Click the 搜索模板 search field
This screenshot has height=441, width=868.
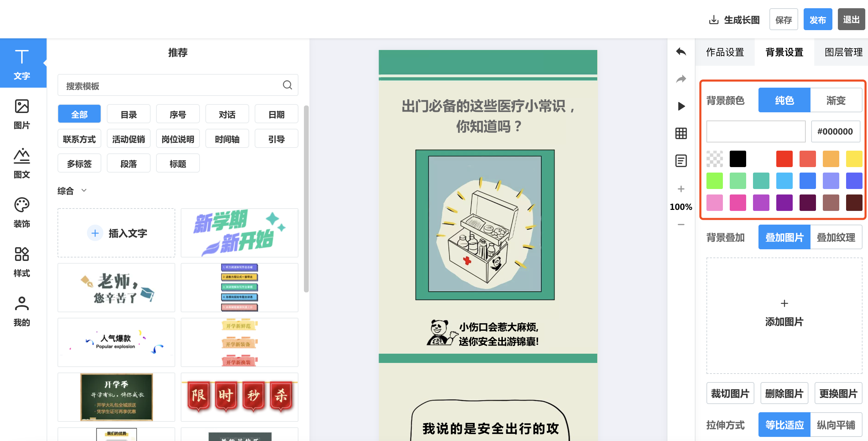pos(178,85)
